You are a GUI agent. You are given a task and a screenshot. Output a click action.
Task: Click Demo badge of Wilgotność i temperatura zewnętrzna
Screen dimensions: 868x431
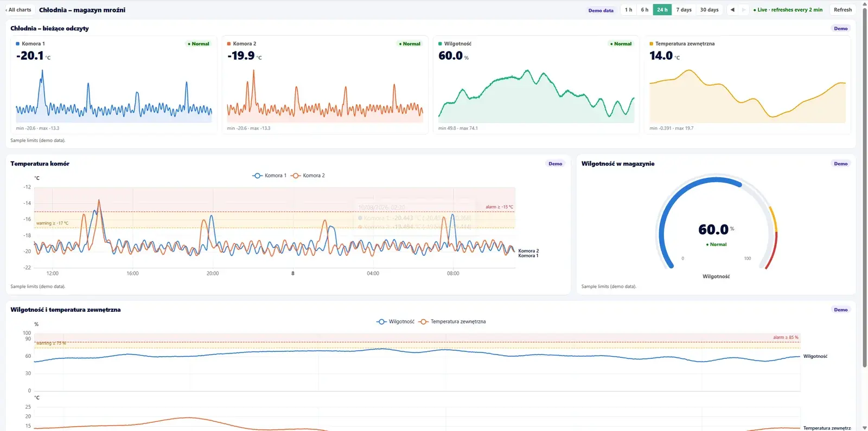(840, 310)
